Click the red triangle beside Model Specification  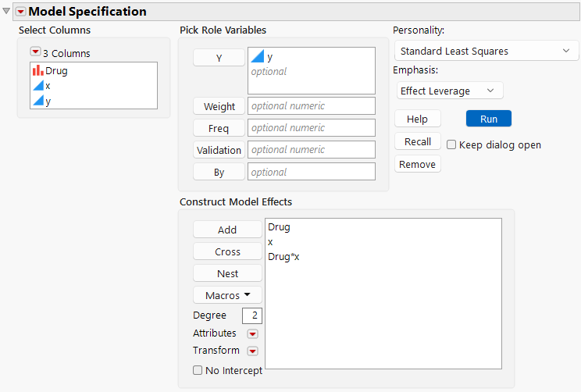point(21,12)
